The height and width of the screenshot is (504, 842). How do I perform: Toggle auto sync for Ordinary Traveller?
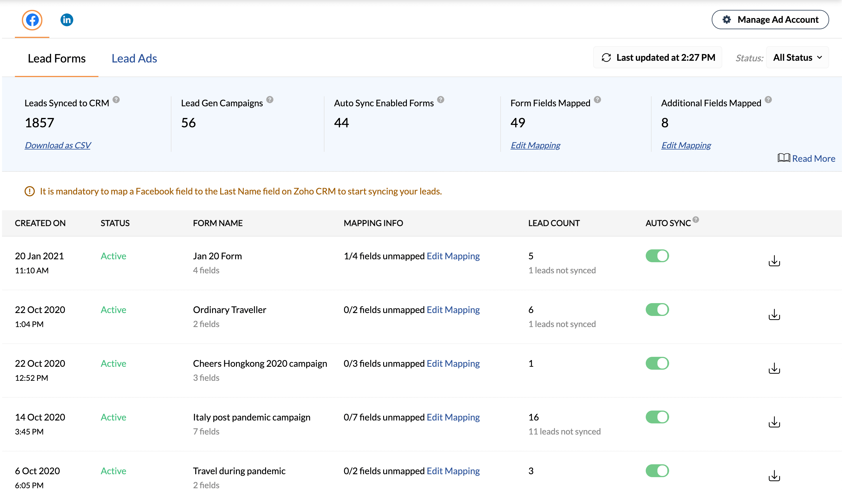tap(657, 310)
